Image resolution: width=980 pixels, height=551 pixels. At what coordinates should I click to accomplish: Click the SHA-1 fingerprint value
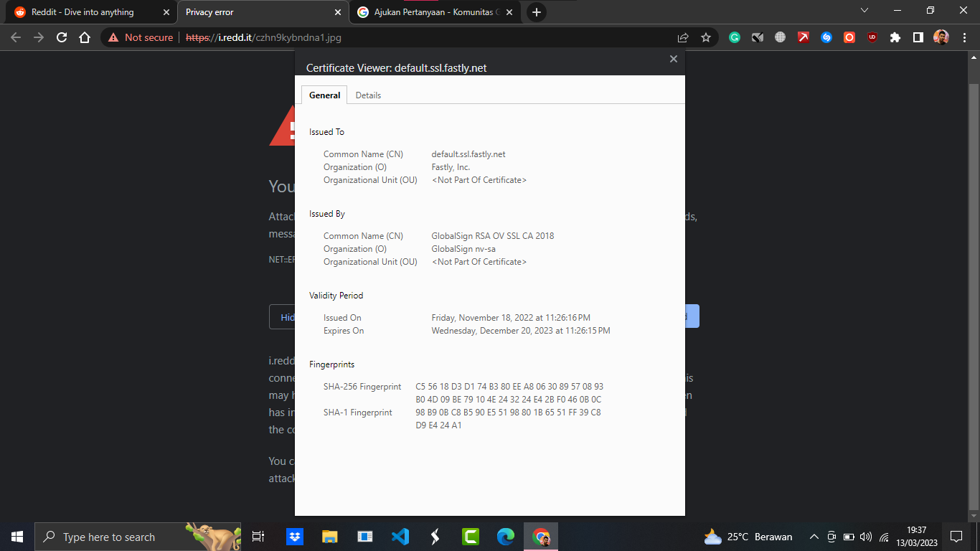(x=508, y=419)
